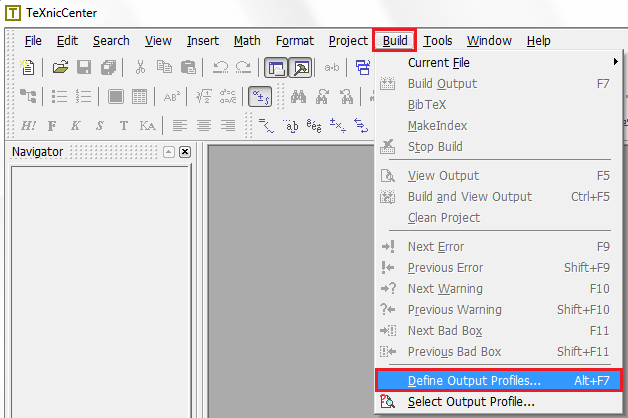Click the dotted ab accents math icon
This screenshot has width=628, height=418.
tap(291, 126)
